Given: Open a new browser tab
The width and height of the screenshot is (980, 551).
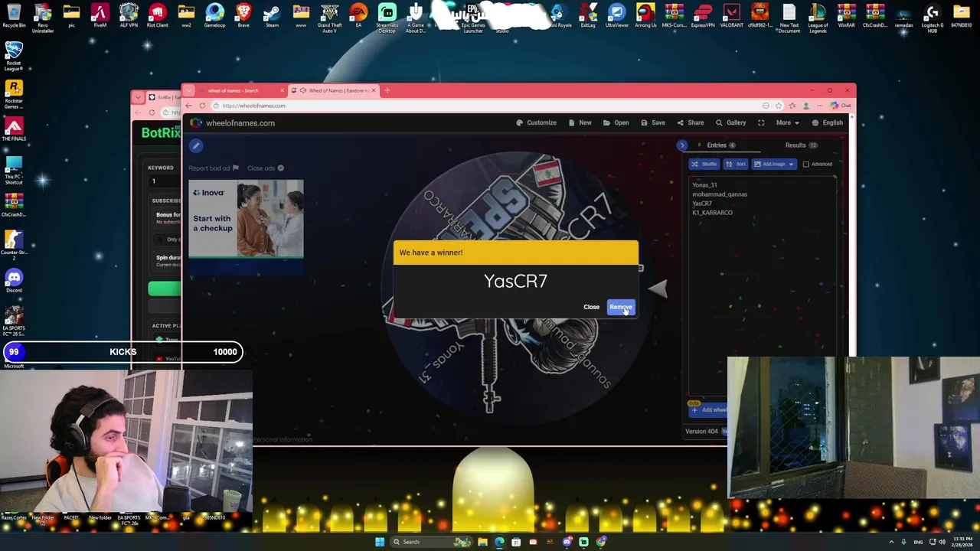Looking at the screenshot, I should point(387,90).
